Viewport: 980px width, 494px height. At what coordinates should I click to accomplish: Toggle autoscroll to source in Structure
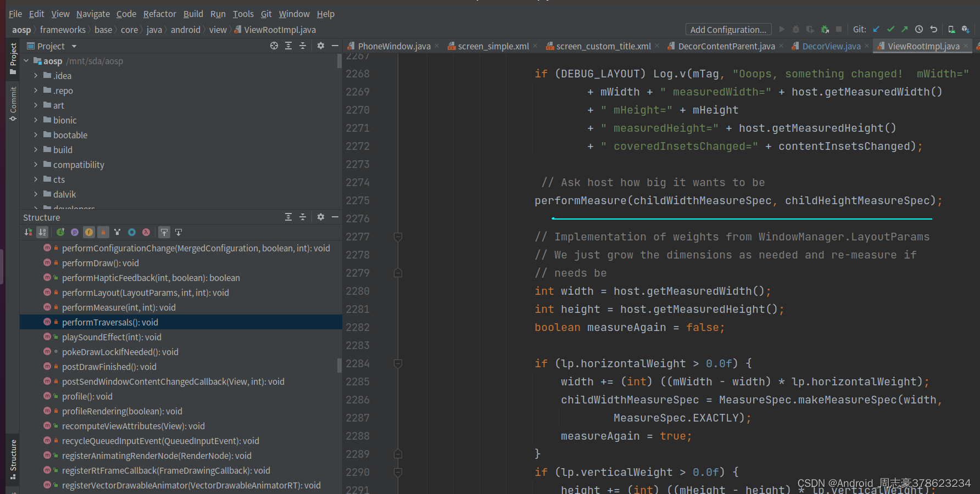point(164,232)
